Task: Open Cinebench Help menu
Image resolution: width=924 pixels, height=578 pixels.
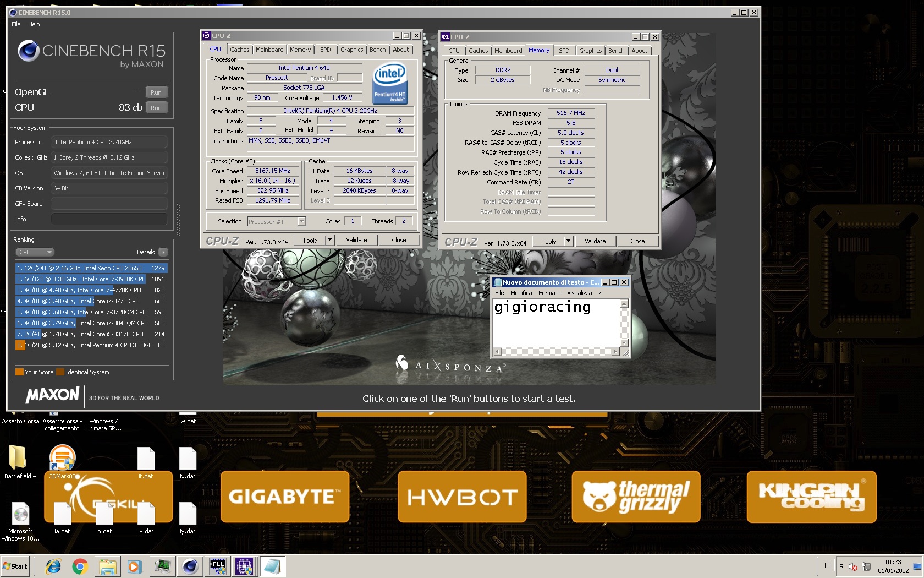Action: pyautogui.click(x=34, y=24)
